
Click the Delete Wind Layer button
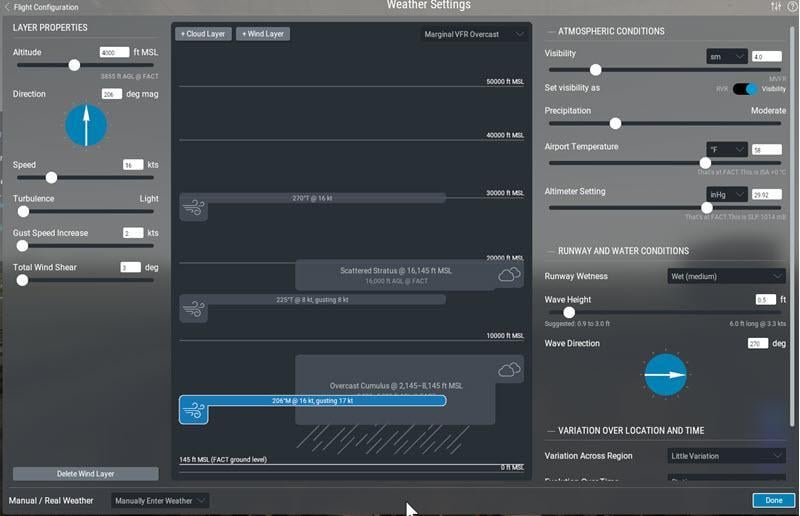coord(86,474)
